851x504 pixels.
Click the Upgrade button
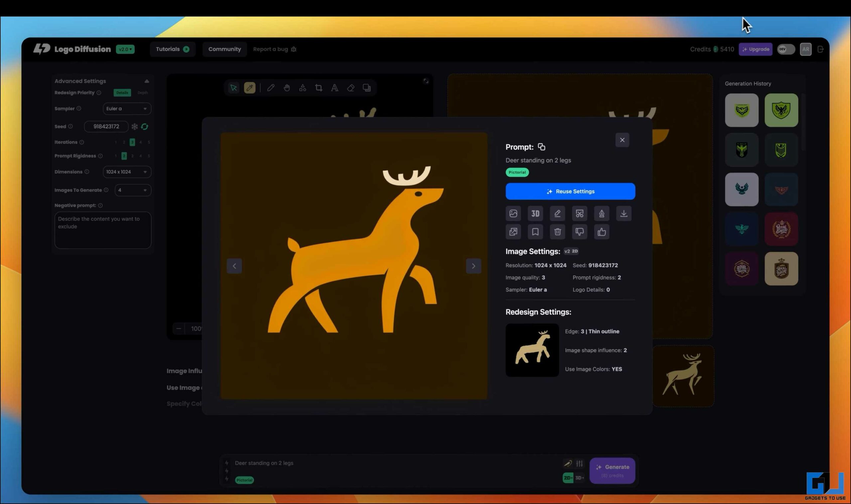pyautogui.click(x=755, y=49)
